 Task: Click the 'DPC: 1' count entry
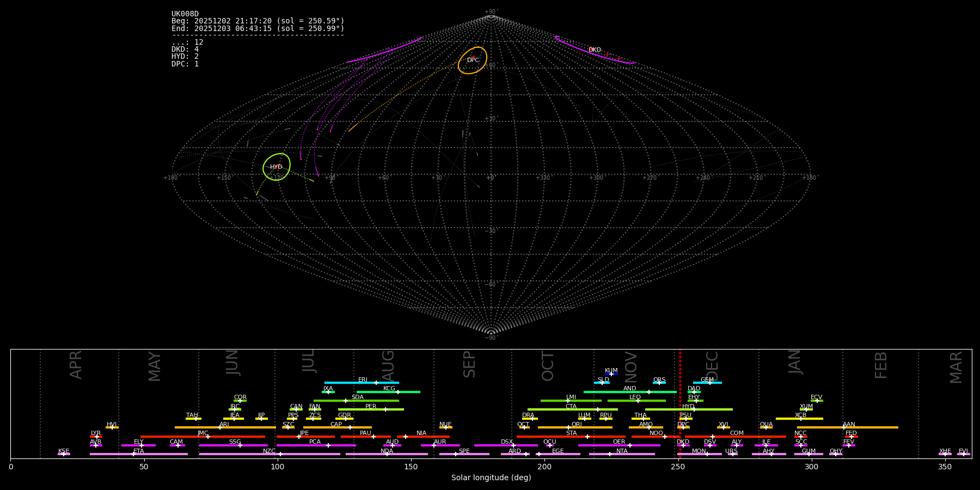tap(185, 64)
